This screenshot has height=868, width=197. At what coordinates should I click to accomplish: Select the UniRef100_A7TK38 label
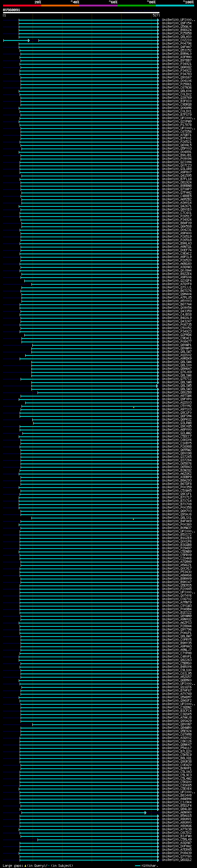tap(176, 829)
